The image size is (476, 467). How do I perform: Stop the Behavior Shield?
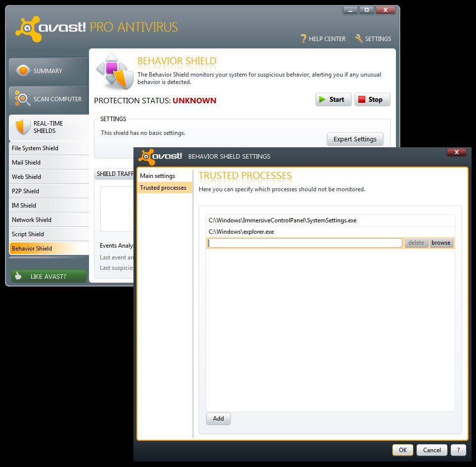[372, 99]
